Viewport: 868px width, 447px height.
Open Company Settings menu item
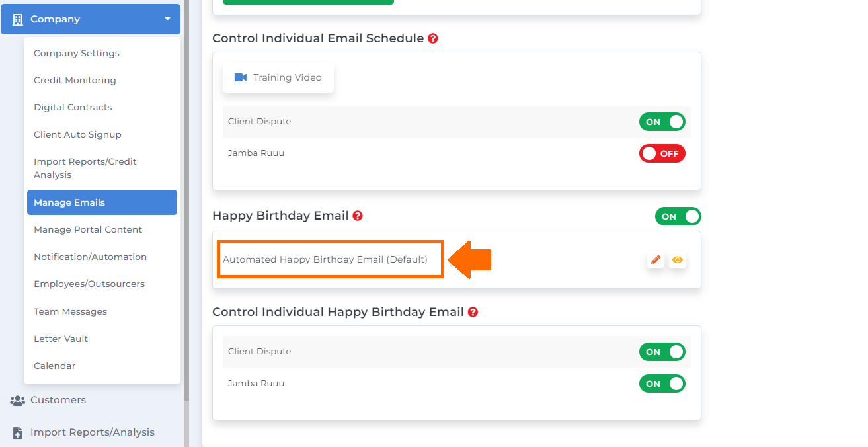tap(77, 53)
